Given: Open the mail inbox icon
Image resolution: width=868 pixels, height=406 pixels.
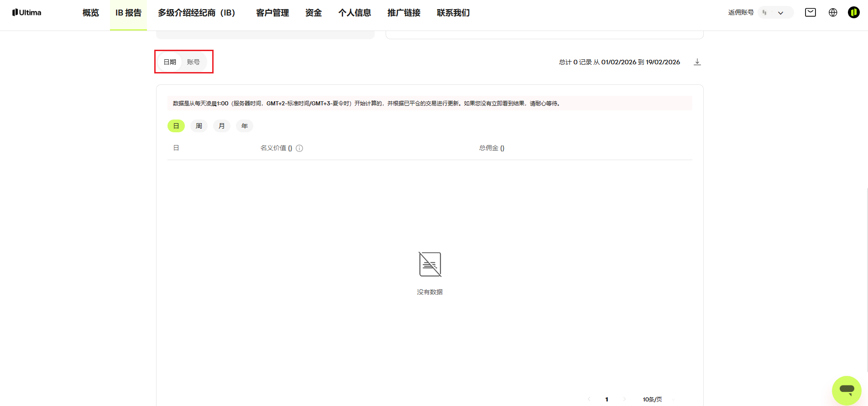Looking at the screenshot, I should tap(810, 12).
